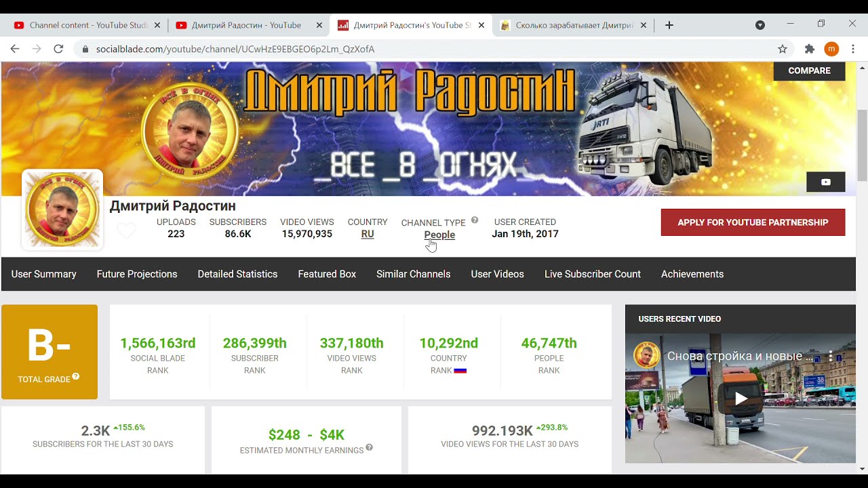Click the channel avatar in the video player
Screen dimensions: 868x488
(x=646, y=356)
